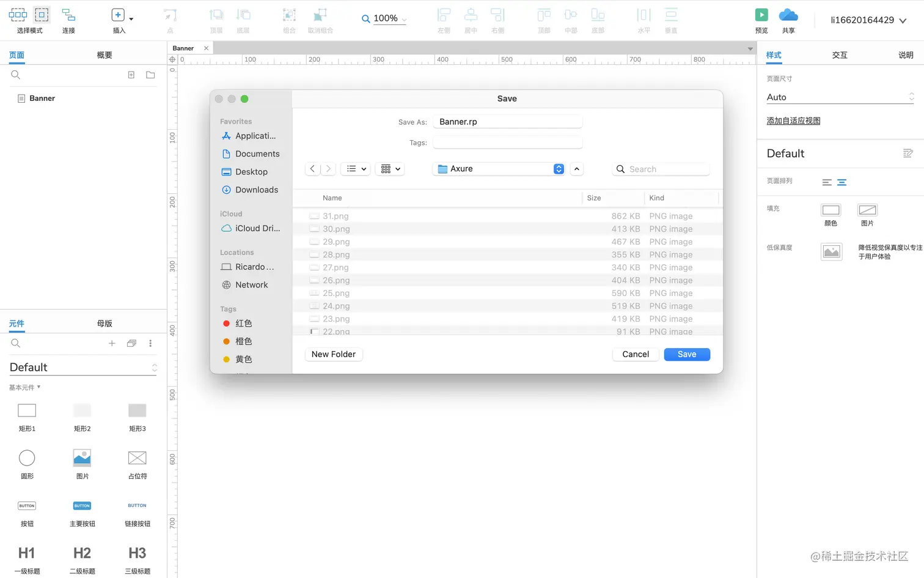Align middle with 中部 icon
This screenshot has height=578, width=924.
(x=571, y=15)
